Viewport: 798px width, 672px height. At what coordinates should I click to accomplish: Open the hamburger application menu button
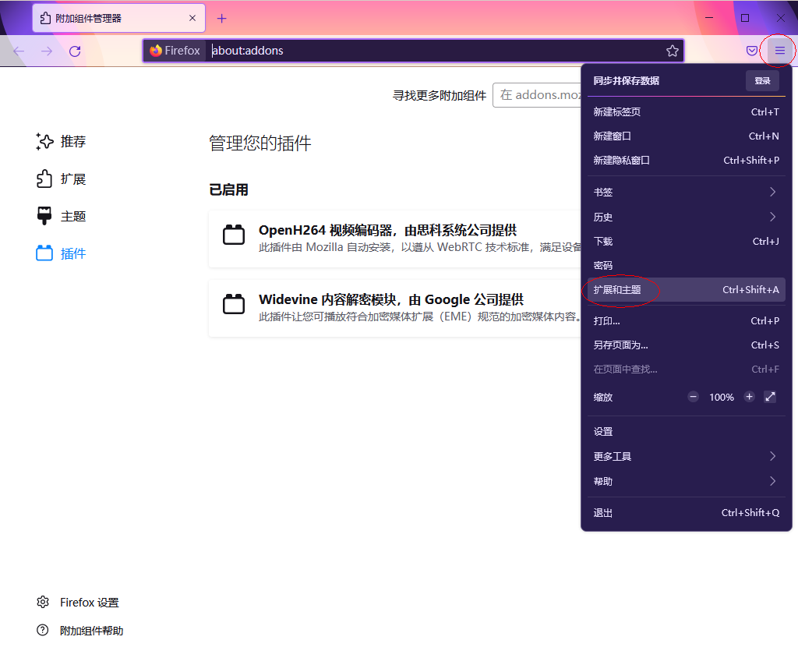779,51
